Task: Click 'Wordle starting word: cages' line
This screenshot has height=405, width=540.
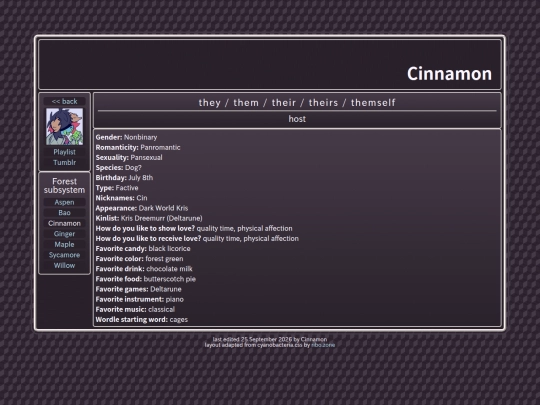Action: (x=142, y=320)
